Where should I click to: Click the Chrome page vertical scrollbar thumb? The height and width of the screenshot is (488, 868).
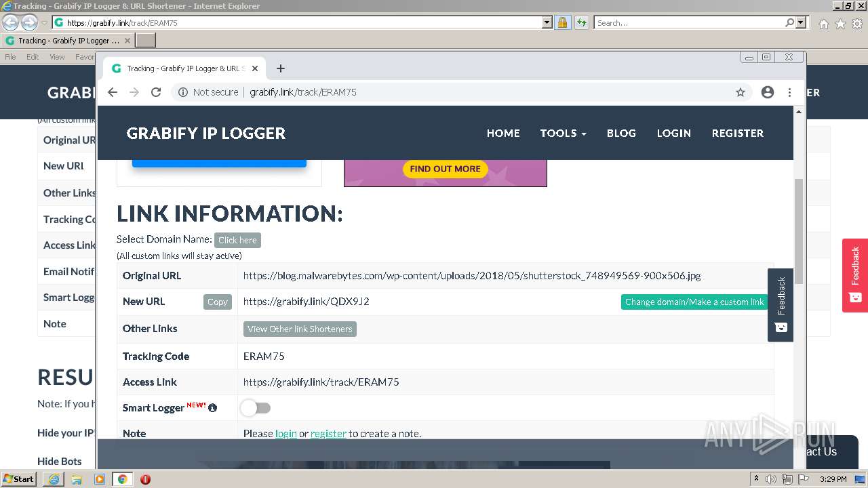(799, 230)
